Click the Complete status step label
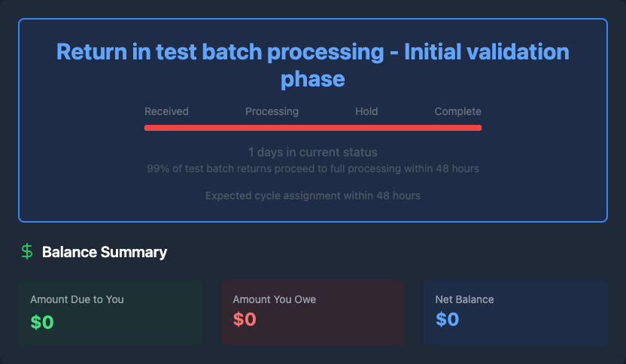 click(x=457, y=111)
